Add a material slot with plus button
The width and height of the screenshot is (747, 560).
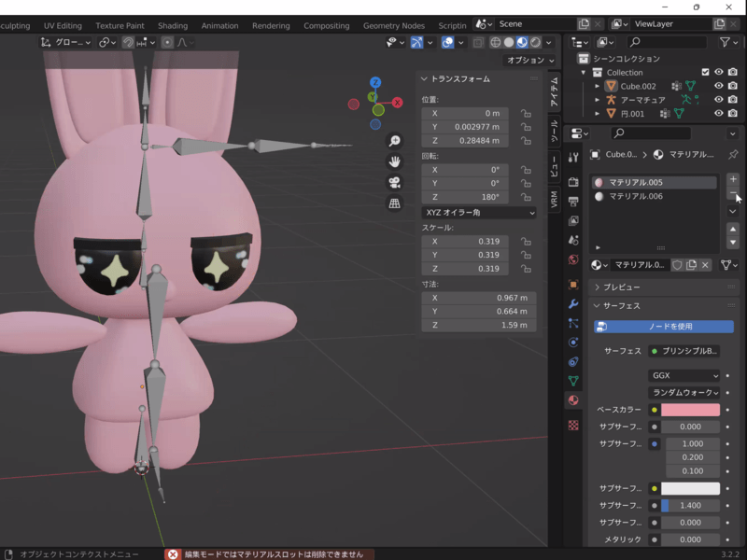click(x=733, y=178)
